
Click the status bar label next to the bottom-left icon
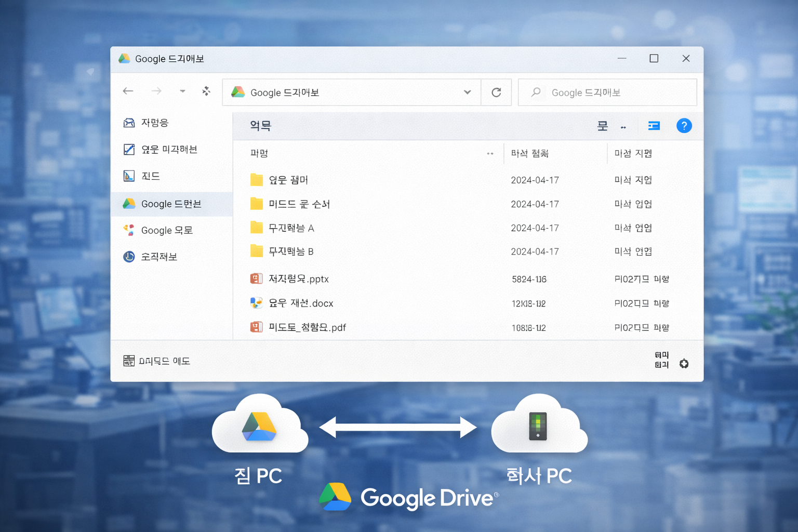pyautogui.click(x=164, y=361)
